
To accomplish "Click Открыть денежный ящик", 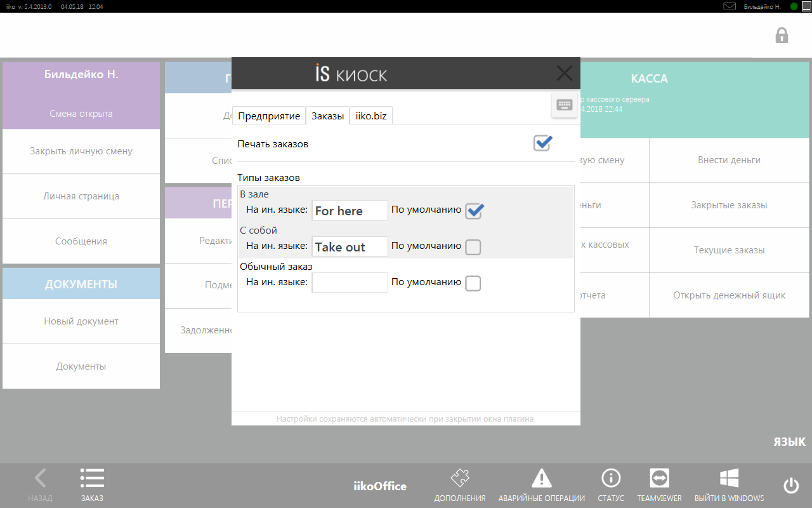I will click(729, 295).
